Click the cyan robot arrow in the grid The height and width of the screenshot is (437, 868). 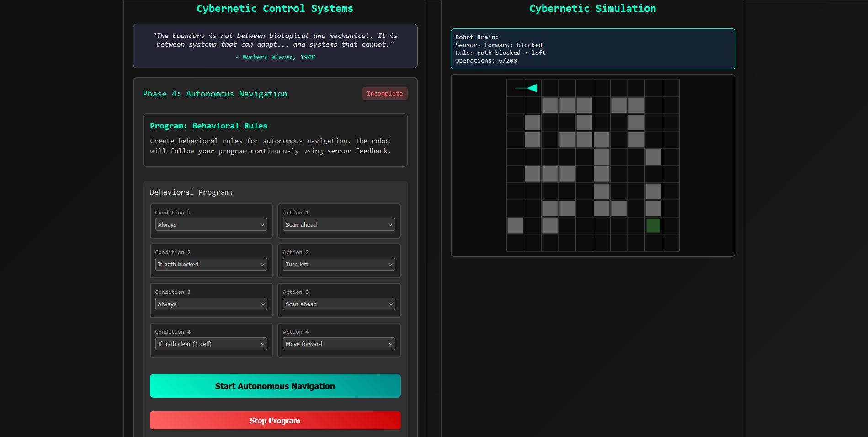pos(532,88)
